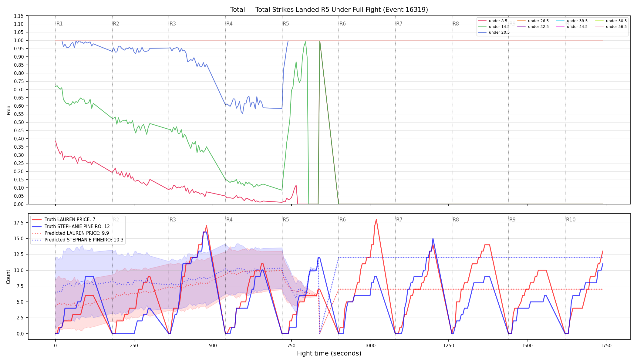Click the R3 round marker in the top plot
The image size is (637, 364).
pos(173,24)
